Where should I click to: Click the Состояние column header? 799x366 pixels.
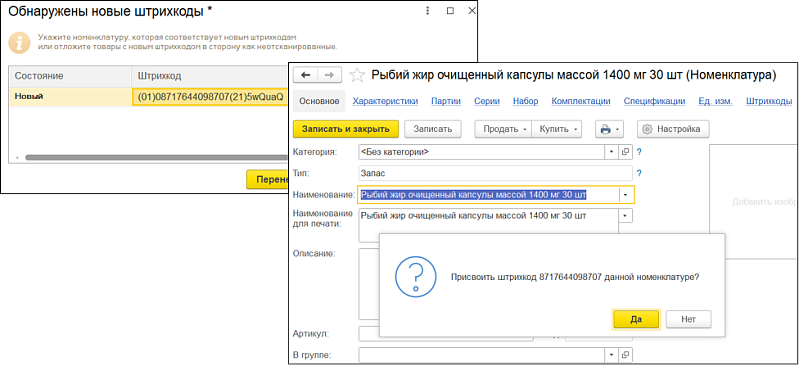[71, 76]
